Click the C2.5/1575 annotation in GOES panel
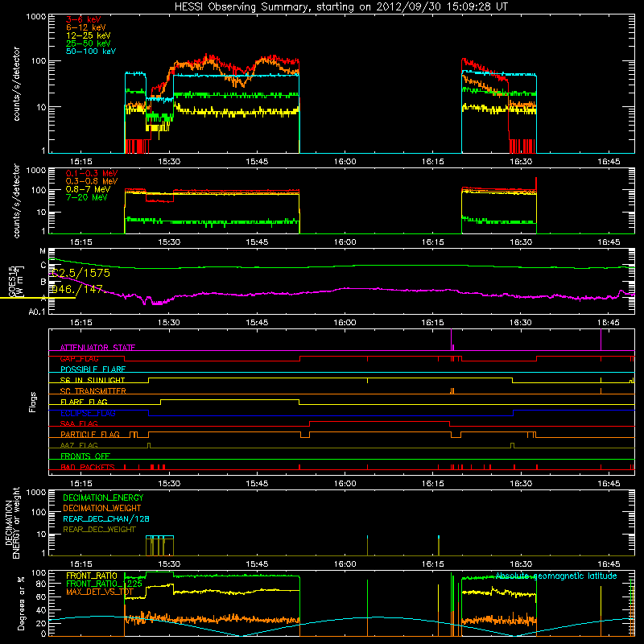This screenshot has height=644, width=644. pyautogui.click(x=80, y=273)
